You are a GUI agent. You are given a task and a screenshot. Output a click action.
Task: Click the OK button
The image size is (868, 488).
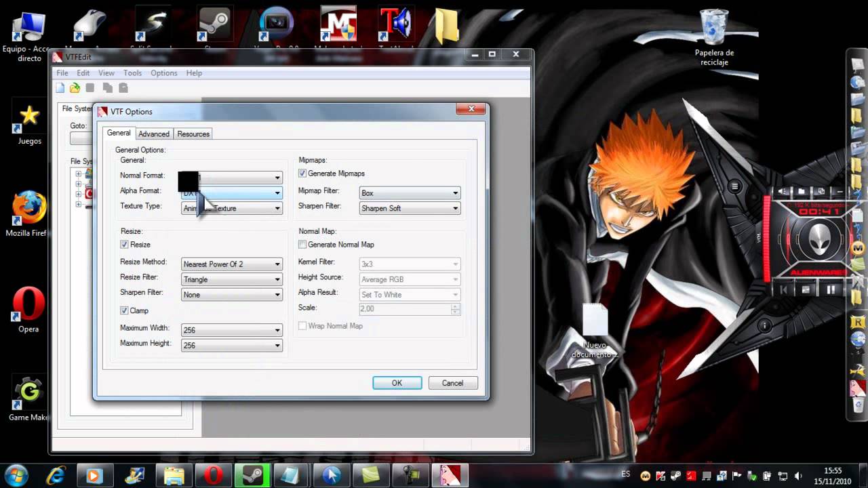coord(397,383)
